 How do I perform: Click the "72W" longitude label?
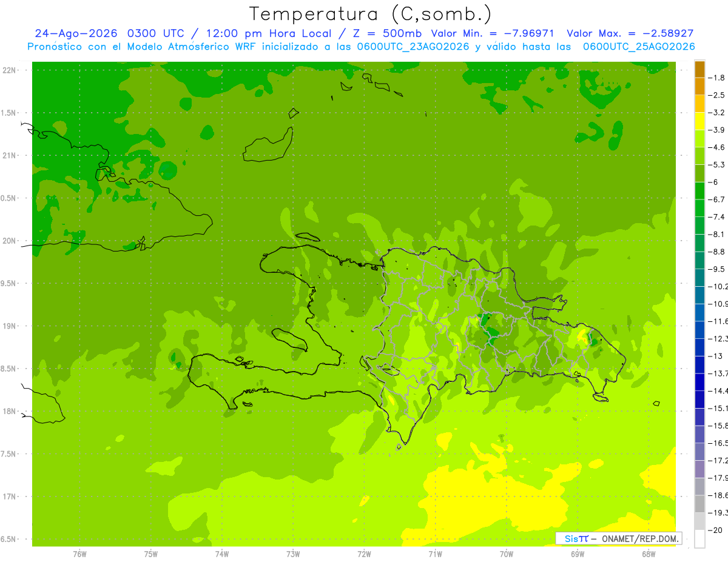pyautogui.click(x=364, y=554)
